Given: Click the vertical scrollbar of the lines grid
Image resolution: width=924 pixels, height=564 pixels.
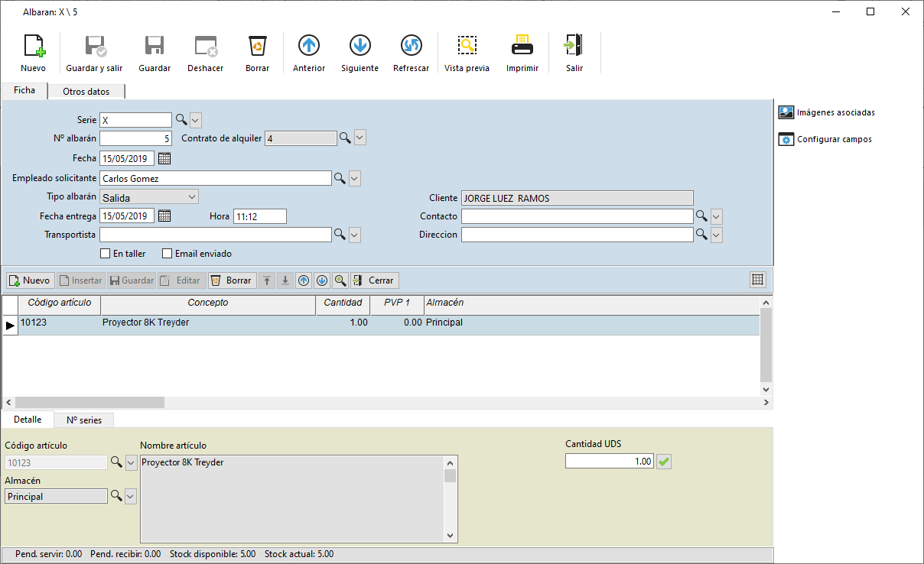Looking at the screenshot, I should [x=766, y=345].
